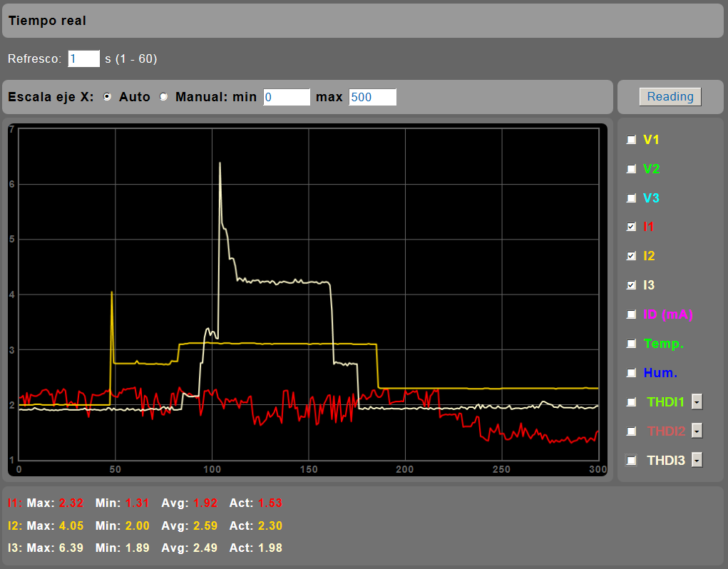728x569 pixels.
Task: Enable the THDI1 checkbox
Action: (631, 402)
